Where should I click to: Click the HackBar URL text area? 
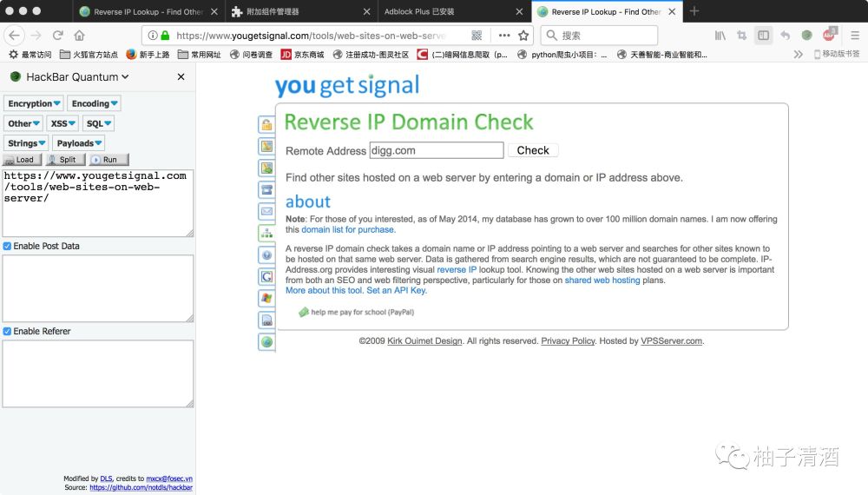pos(98,203)
